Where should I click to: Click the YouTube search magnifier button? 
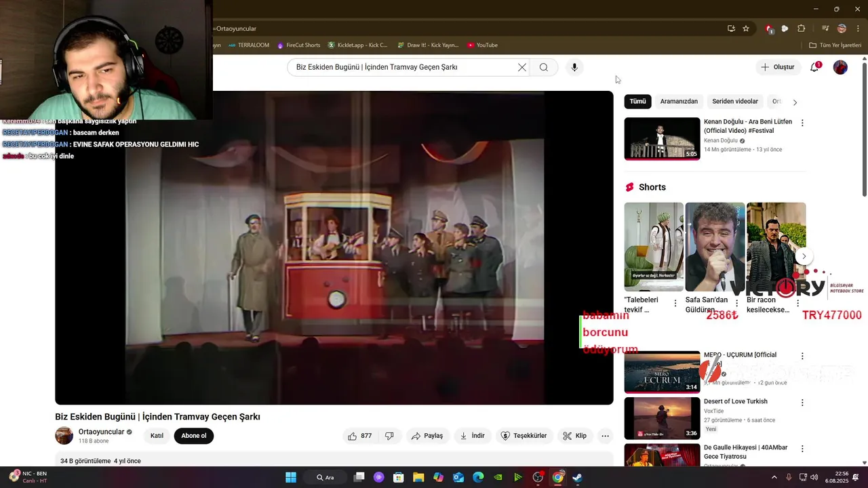pyautogui.click(x=544, y=67)
